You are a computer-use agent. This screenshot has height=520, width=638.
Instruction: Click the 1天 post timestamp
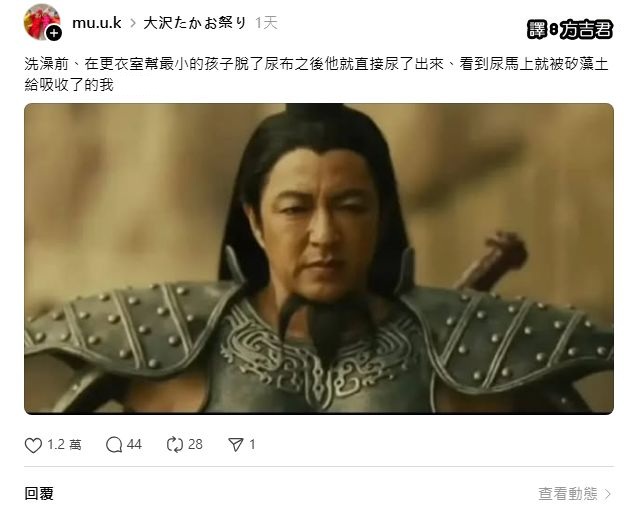[267, 23]
